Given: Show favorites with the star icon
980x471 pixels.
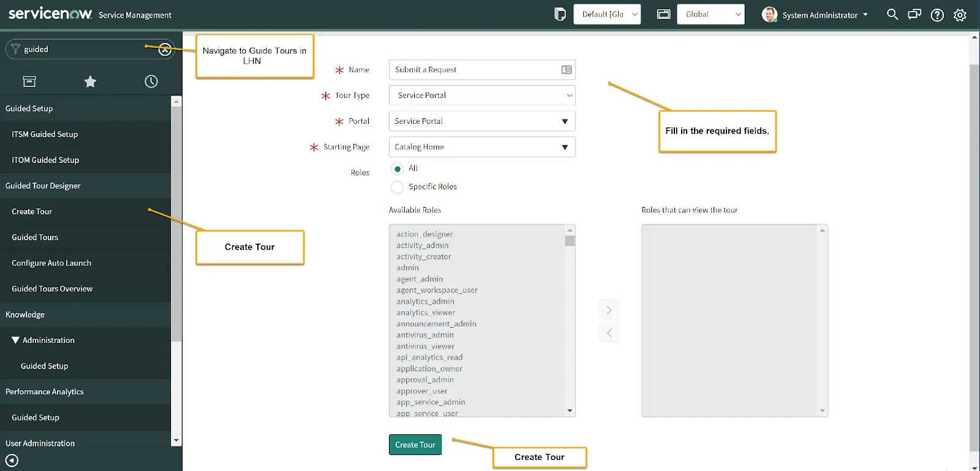Looking at the screenshot, I should [90, 81].
